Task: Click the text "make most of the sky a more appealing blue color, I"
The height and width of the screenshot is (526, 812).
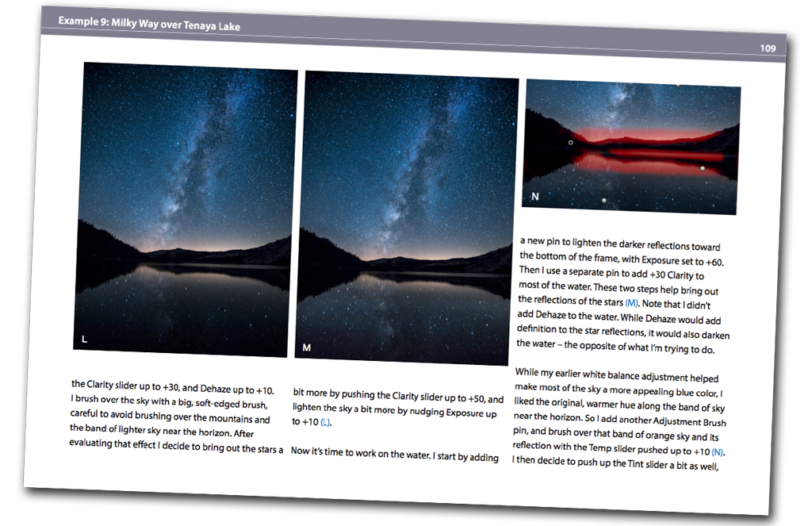Action: coord(619,390)
